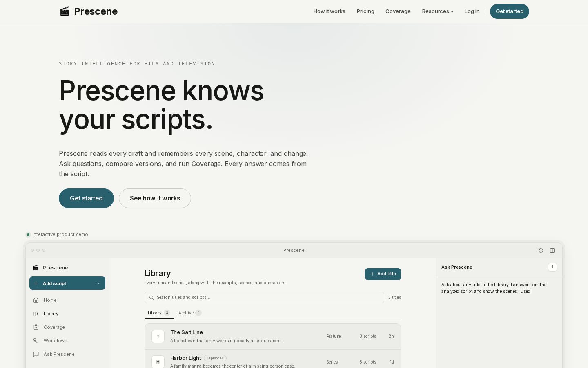Go to Pricing in the navigation

coord(365,11)
